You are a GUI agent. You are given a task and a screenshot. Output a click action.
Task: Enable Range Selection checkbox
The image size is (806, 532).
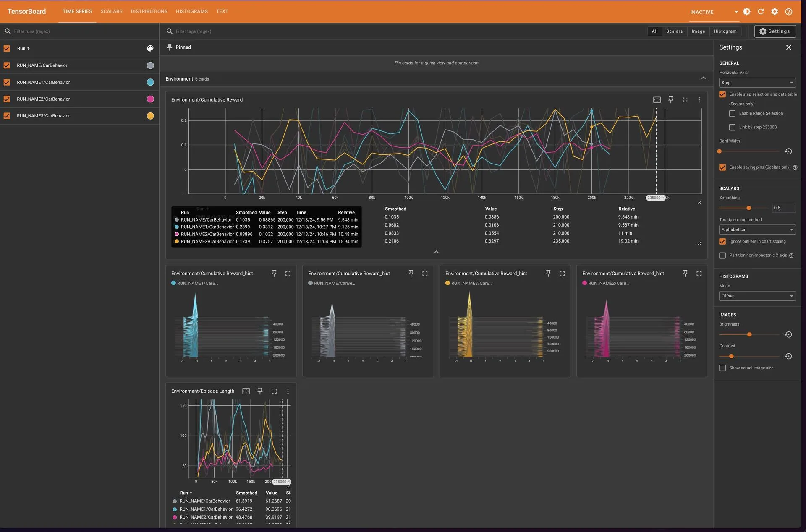[x=732, y=114]
